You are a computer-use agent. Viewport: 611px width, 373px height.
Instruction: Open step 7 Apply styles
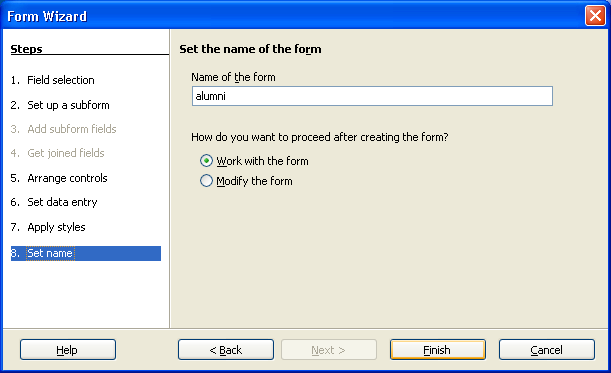(48, 227)
